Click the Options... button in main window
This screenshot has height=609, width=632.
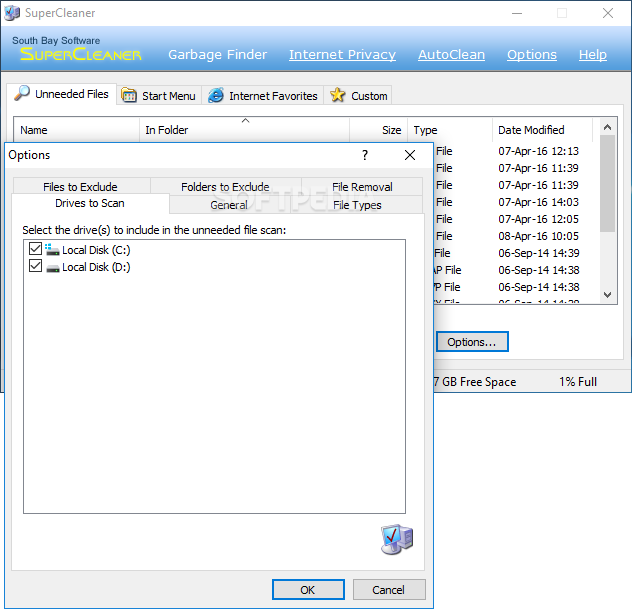coord(472,342)
